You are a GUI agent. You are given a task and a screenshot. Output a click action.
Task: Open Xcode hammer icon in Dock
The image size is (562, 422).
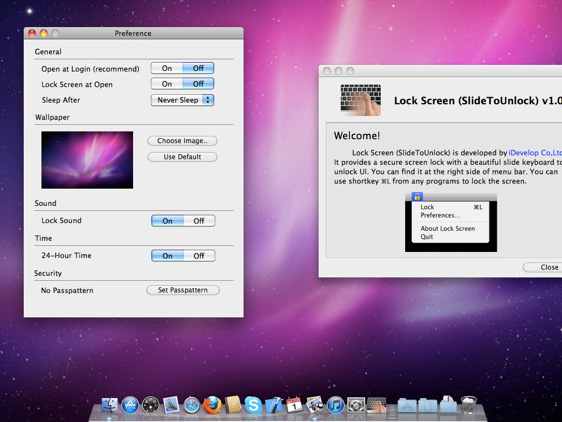tap(274, 405)
